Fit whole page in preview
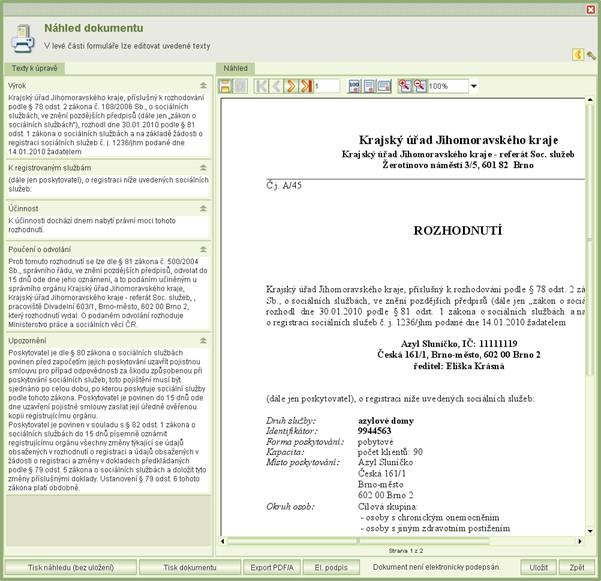 pos(369,86)
